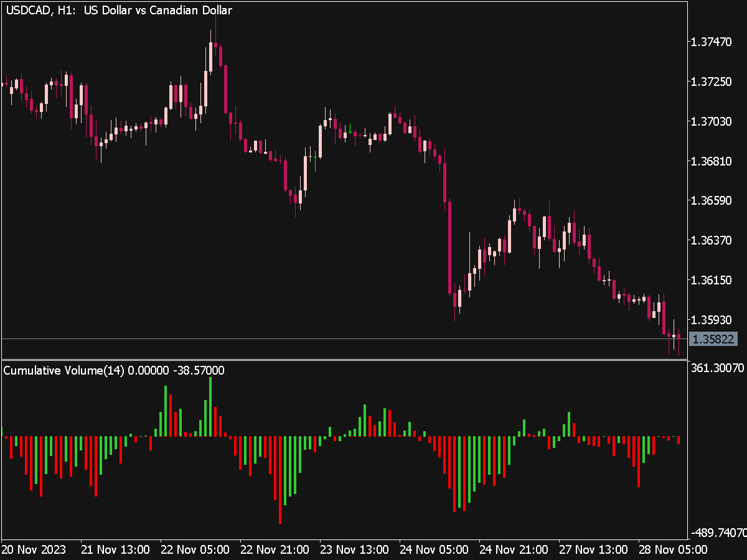Select the current price label 1.35822

(x=714, y=339)
